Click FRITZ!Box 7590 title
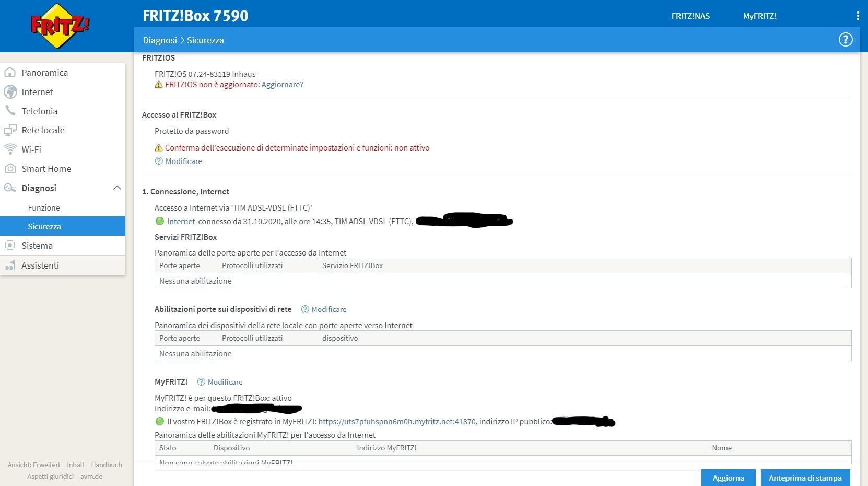 pyautogui.click(x=195, y=16)
